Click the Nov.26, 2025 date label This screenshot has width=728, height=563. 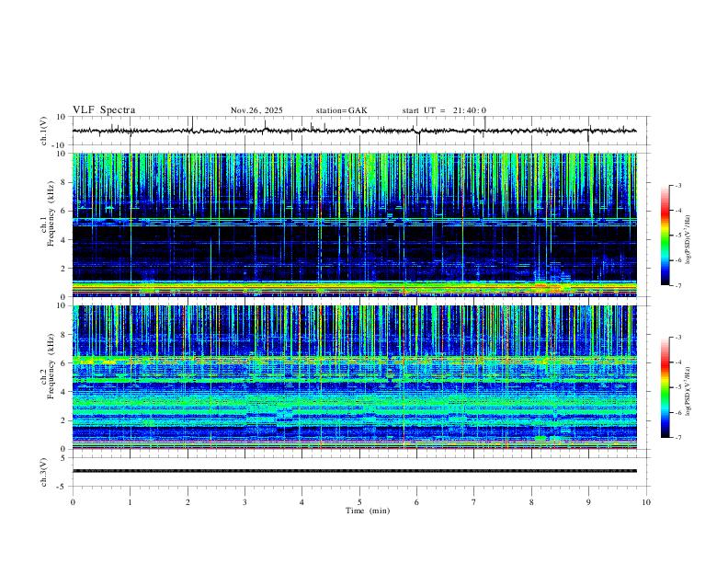256,110
